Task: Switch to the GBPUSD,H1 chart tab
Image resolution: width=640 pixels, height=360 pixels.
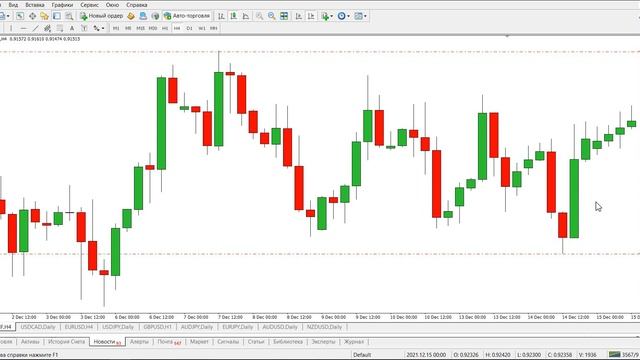Action: [x=158, y=327]
